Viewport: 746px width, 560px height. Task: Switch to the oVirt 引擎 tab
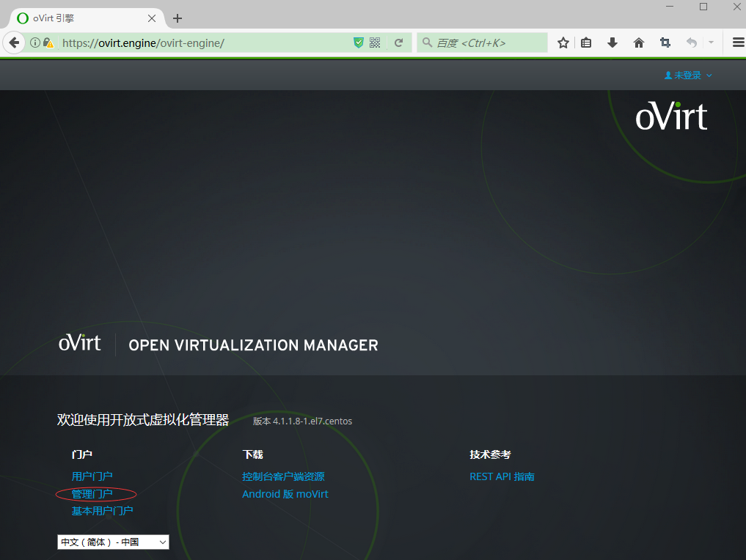81,18
